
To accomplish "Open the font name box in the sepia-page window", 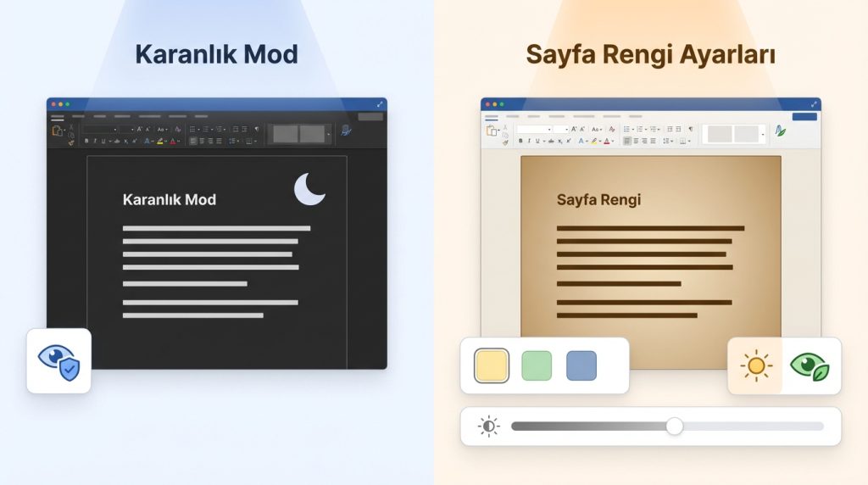I will [x=534, y=129].
